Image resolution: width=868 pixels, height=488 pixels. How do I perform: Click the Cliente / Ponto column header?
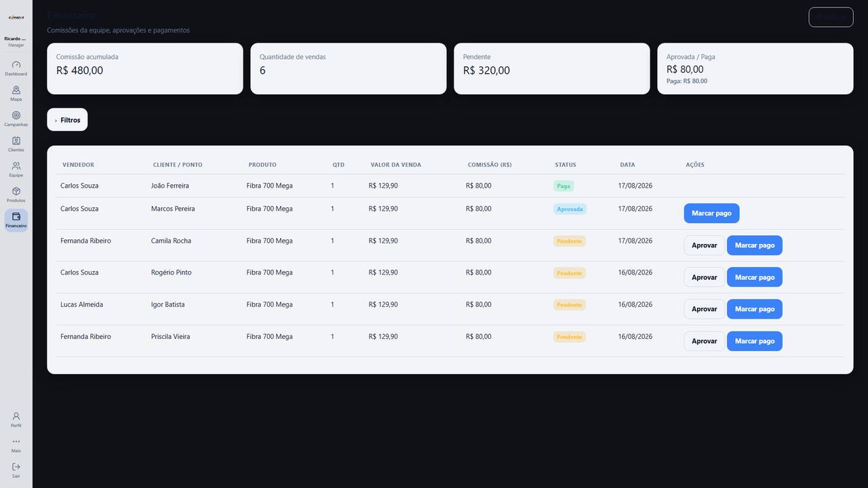tap(178, 165)
